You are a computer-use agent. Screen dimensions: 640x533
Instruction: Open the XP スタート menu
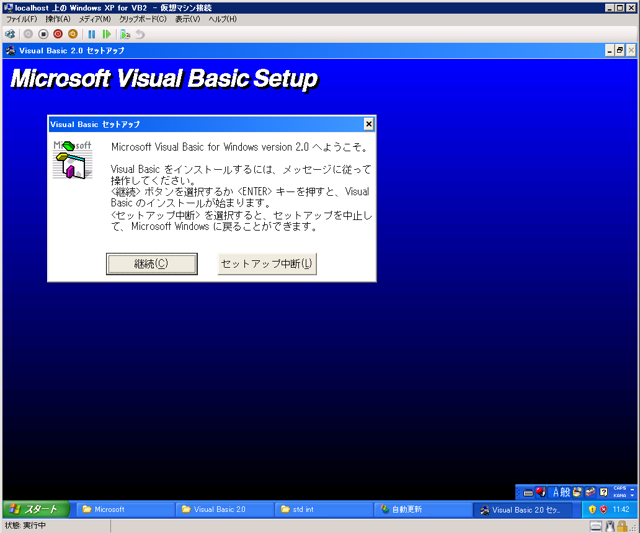[x=36, y=509]
